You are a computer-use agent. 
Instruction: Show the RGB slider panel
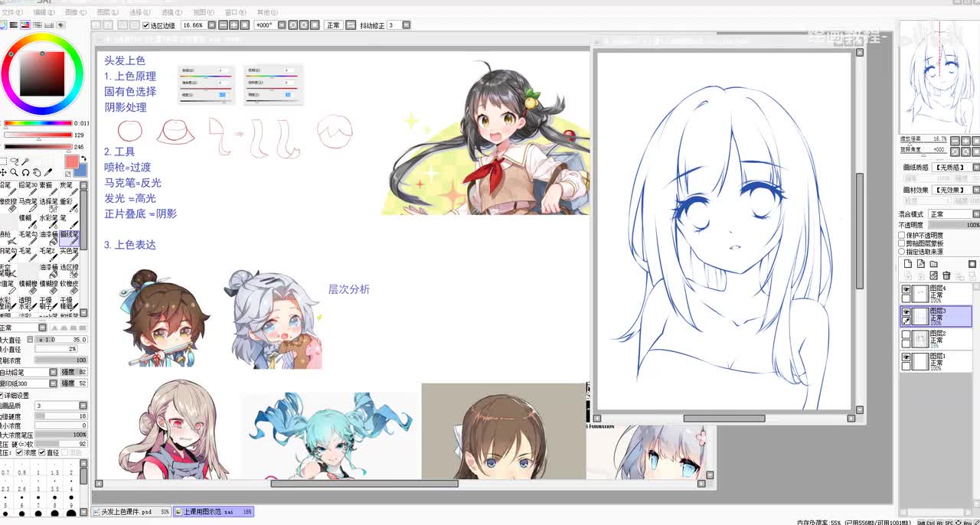tap(14, 25)
